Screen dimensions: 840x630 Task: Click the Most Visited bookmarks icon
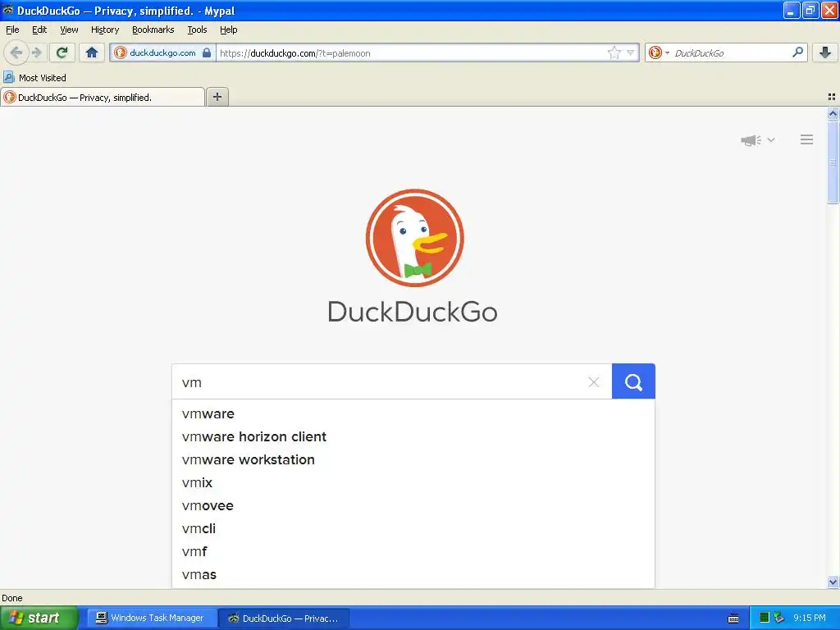(8, 77)
